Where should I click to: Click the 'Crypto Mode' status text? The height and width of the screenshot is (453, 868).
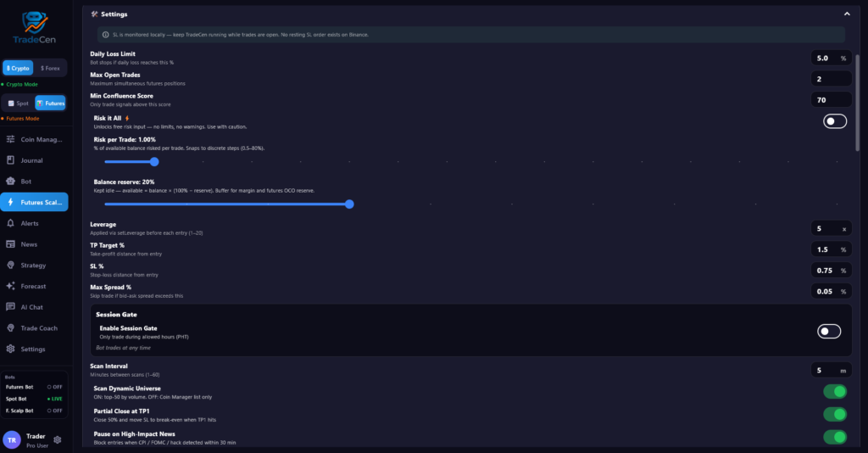(x=22, y=84)
